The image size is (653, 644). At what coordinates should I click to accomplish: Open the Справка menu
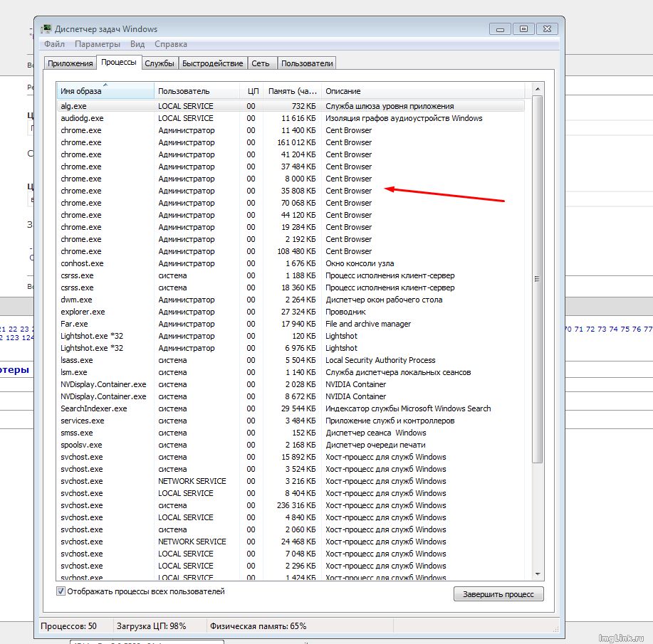tap(171, 44)
